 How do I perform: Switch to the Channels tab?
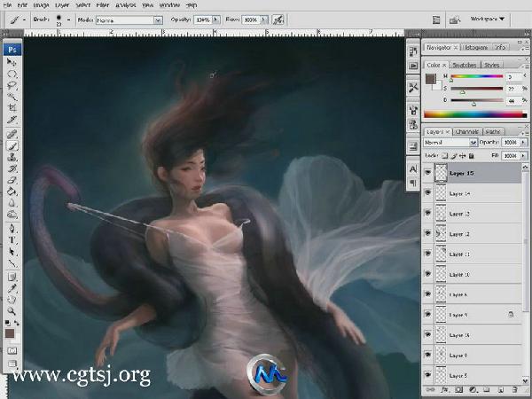tap(466, 131)
